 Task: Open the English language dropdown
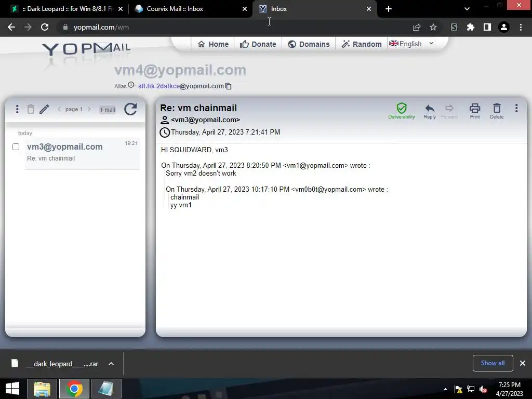[411, 44]
